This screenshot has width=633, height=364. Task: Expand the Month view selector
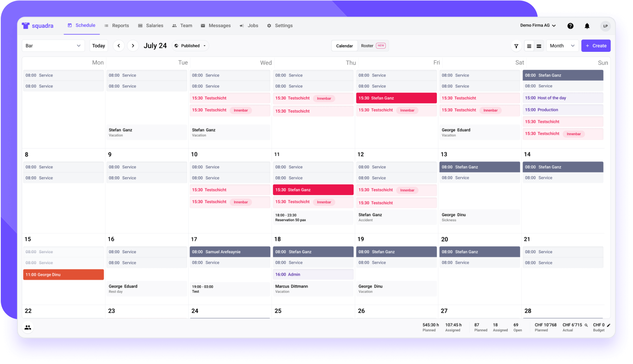pyautogui.click(x=562, y=46)
